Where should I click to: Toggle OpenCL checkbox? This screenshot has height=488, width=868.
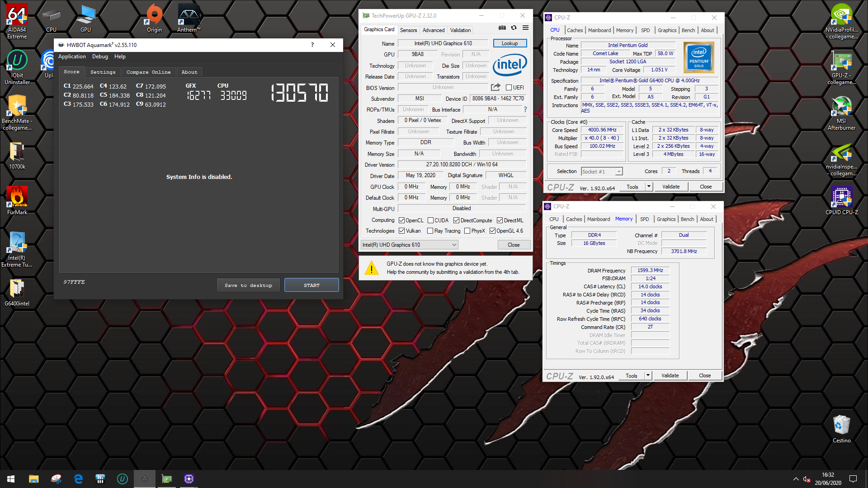[x=401, y=221]
